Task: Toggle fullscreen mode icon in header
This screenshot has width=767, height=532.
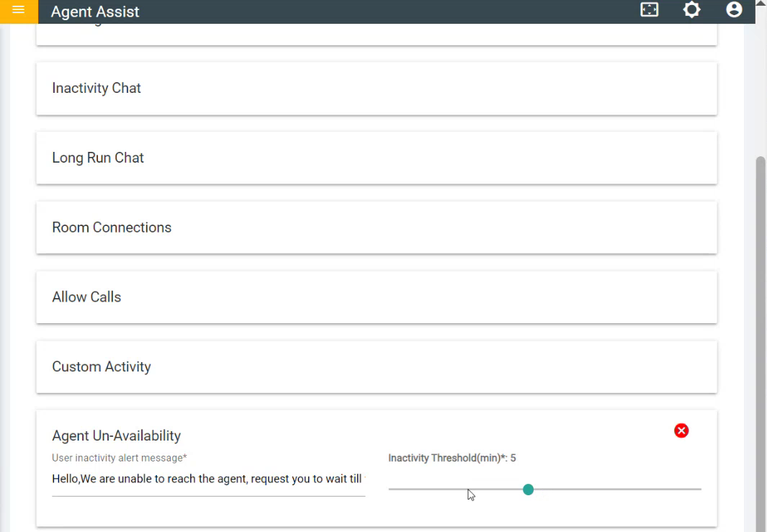Action: point(649,10)
